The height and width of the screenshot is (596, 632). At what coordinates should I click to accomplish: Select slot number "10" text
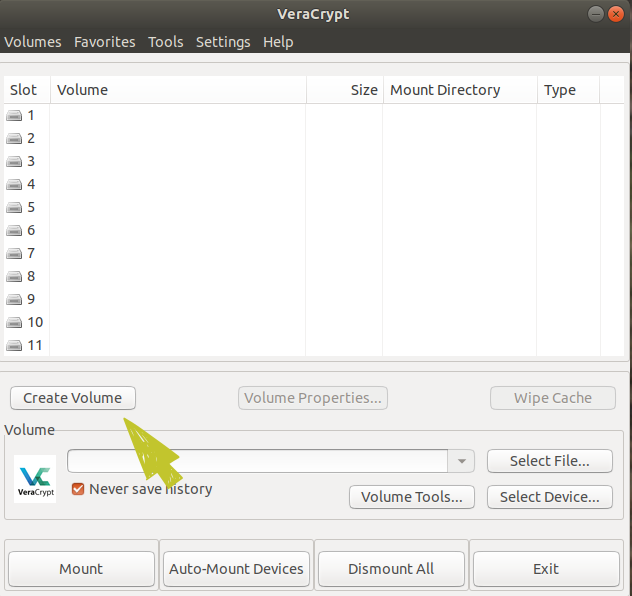click(35, 322)
